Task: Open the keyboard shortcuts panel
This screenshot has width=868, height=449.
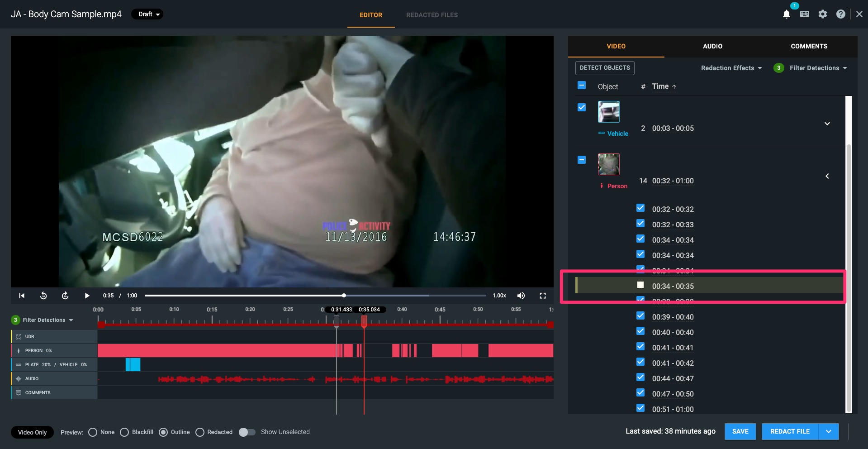Action: coord(804,14)
